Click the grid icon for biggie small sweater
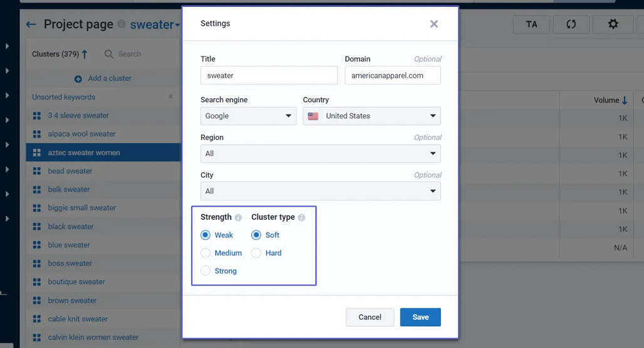644x348 pixels. point(36,208)
